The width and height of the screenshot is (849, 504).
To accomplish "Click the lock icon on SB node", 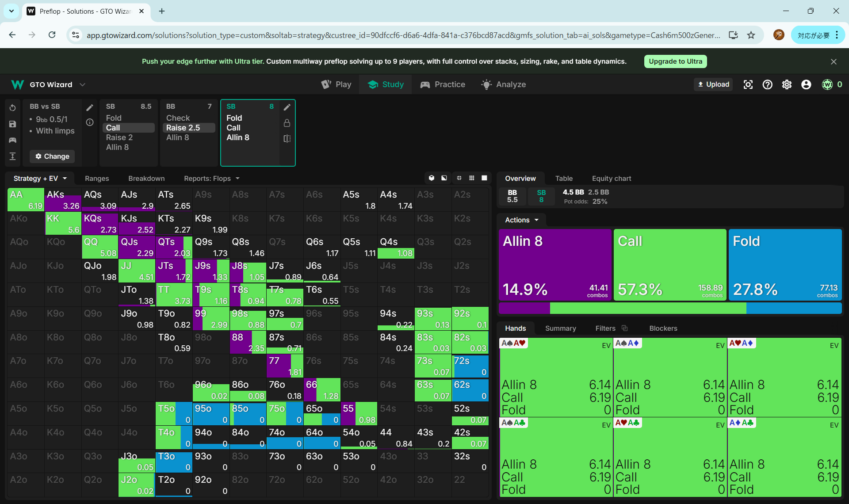I will tap(287, 123).
